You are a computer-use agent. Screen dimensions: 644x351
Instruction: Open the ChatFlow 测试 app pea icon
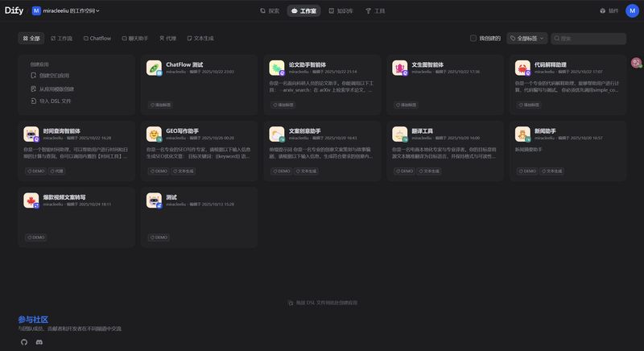(154, 68)
